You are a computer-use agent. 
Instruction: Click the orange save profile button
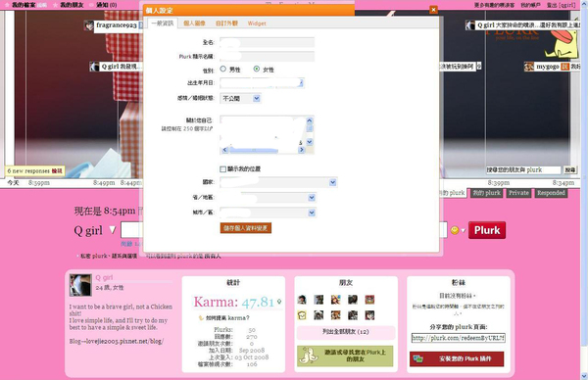[x=246, y=228]
